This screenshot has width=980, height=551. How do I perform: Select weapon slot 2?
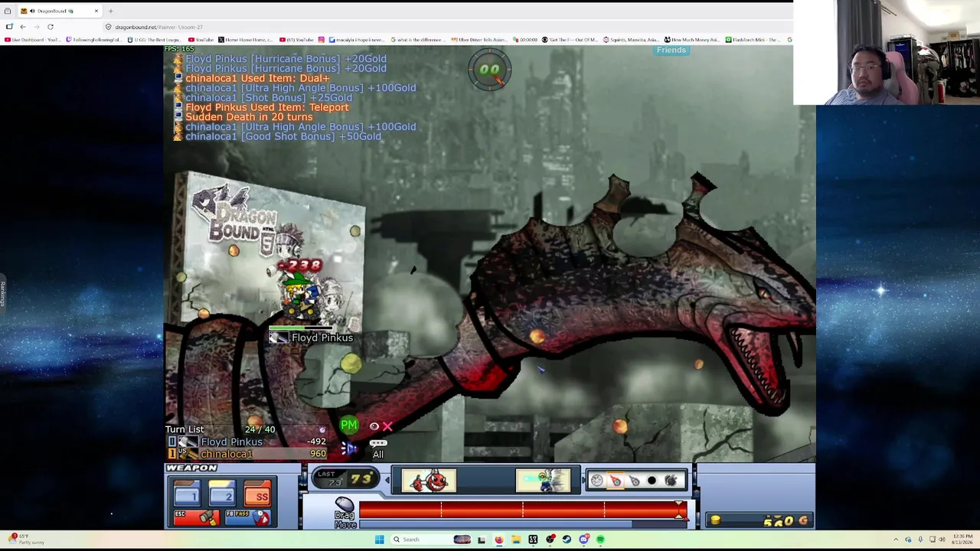pos(221,494)
